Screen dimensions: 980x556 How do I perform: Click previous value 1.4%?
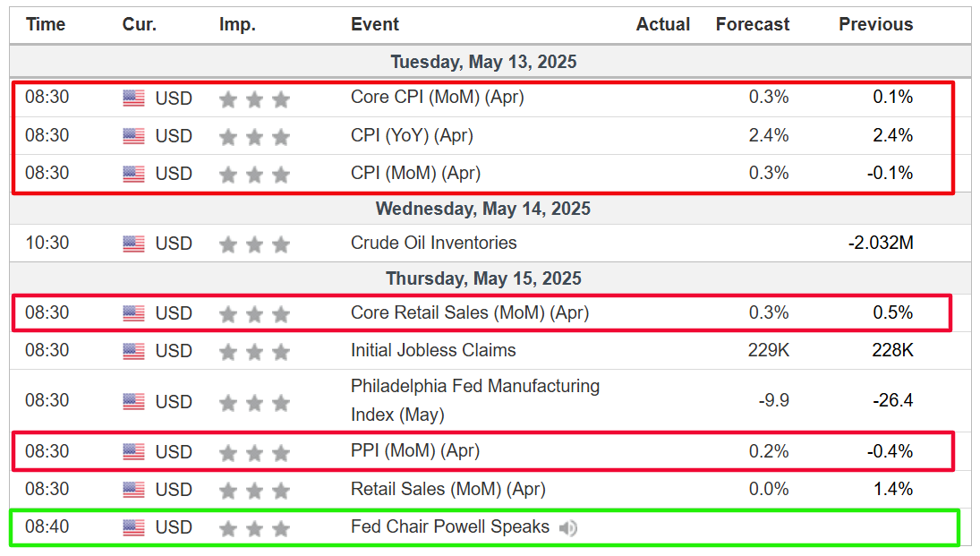coord(893,490)
